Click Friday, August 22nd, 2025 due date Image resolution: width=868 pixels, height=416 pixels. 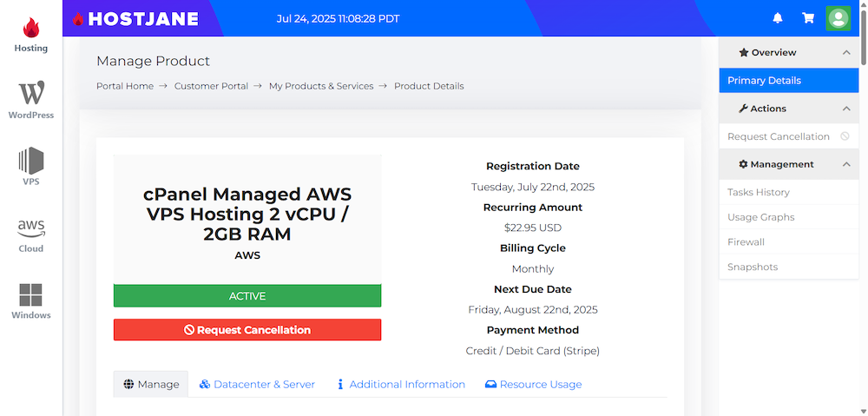(533, 310)
